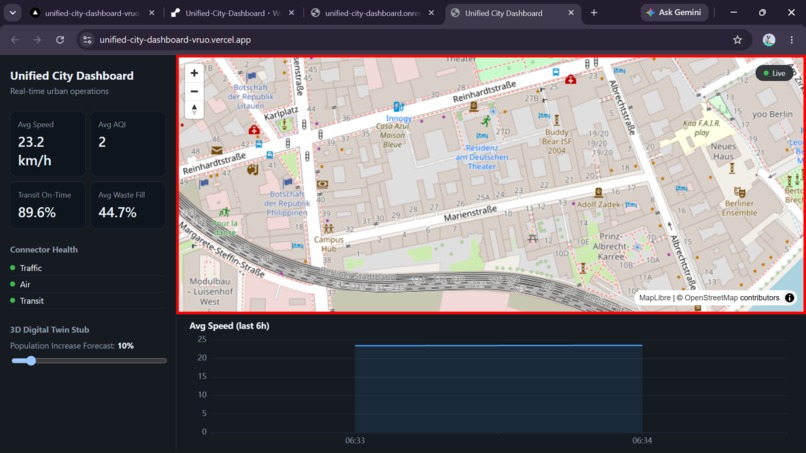Click Real-time urban operations subtitle
This screenshot has height=453, width=806.
pyautogui.click(x=59, y=91)
